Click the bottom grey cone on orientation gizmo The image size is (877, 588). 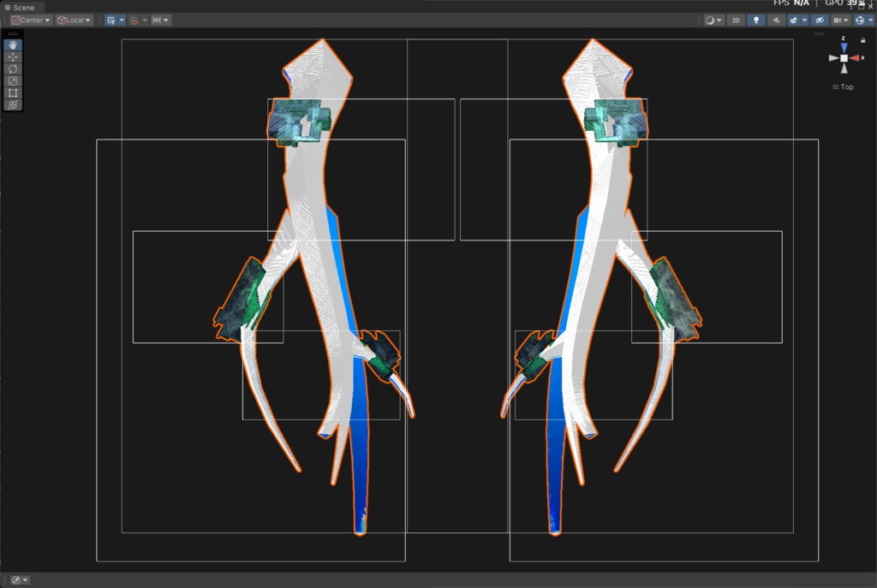pyautogui.click(x=844, y=68)
